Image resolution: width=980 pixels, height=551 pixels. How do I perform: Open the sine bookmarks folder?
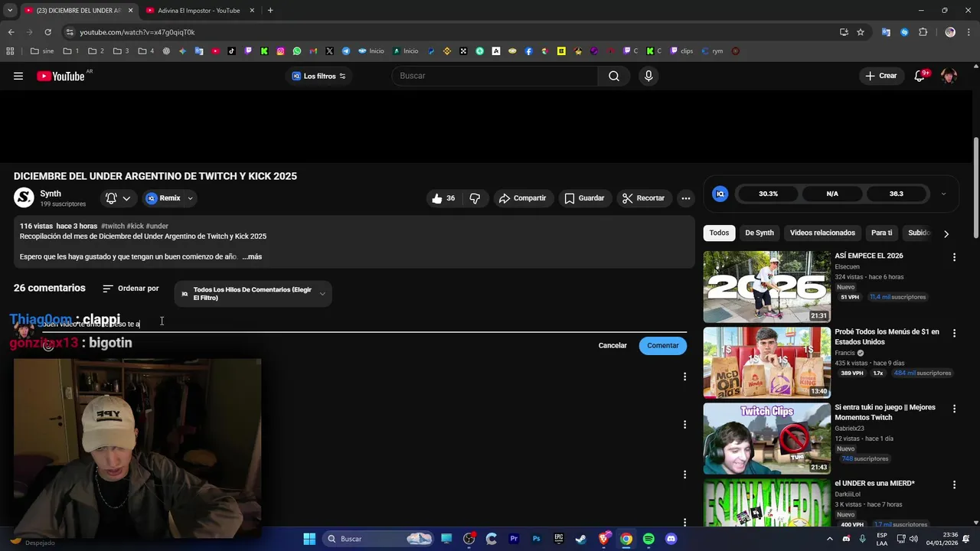[42, 51]
